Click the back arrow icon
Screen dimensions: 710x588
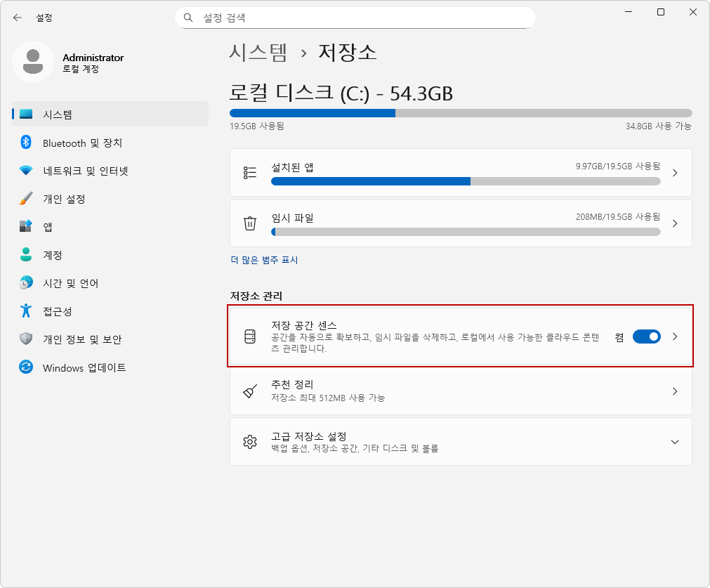(18, 18)
